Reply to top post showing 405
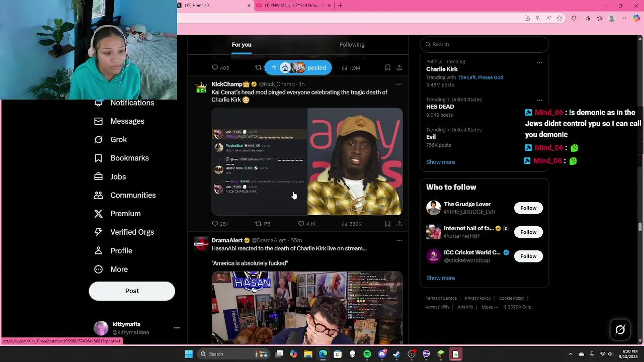Viewport: 644px width, 362px height. click(x=220, y=67)
